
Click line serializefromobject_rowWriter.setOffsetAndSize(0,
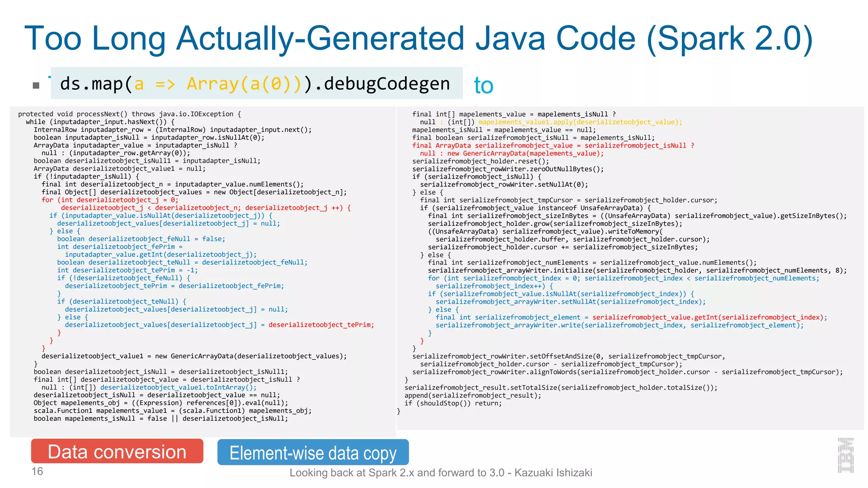tap(569, 356)
